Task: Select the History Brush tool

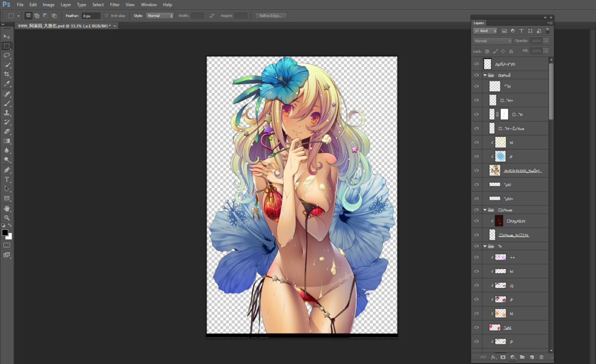Action: [7, 122]
